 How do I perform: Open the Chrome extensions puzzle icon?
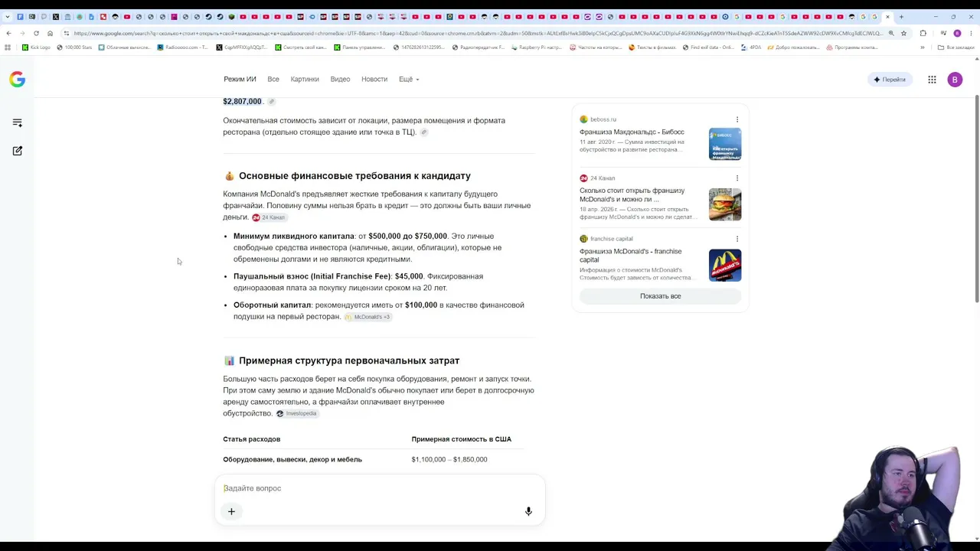point(923,33)
